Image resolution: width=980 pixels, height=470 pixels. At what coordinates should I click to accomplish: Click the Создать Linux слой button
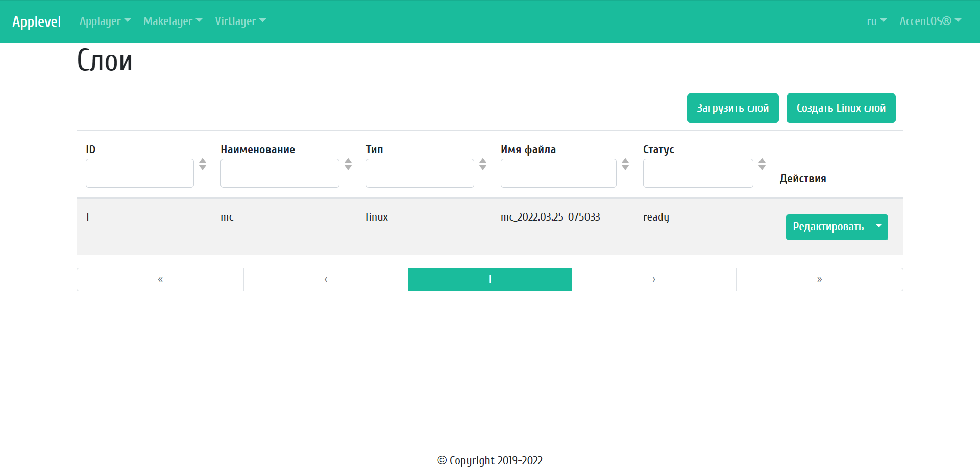coord(841,108)
